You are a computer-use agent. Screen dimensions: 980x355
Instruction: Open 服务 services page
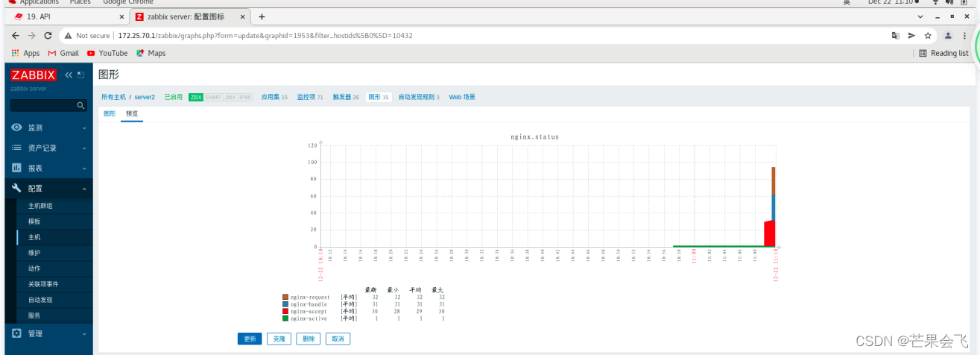tap(34, 315)
